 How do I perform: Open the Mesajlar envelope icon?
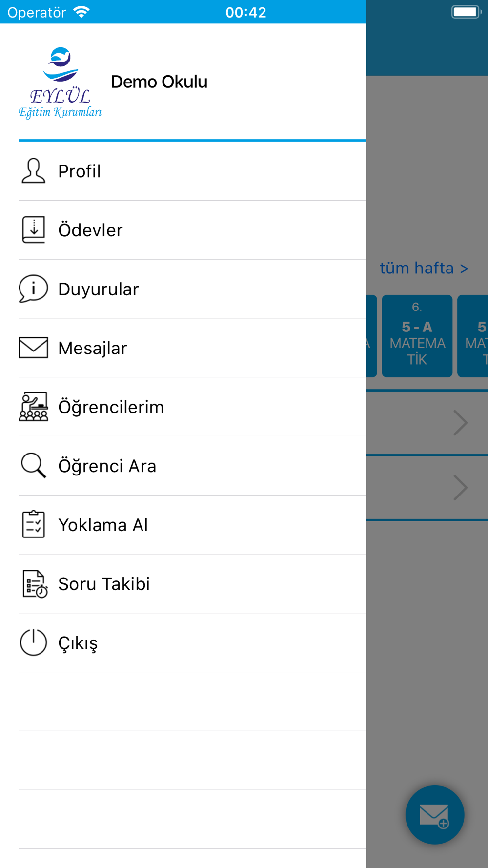(33, 348)
